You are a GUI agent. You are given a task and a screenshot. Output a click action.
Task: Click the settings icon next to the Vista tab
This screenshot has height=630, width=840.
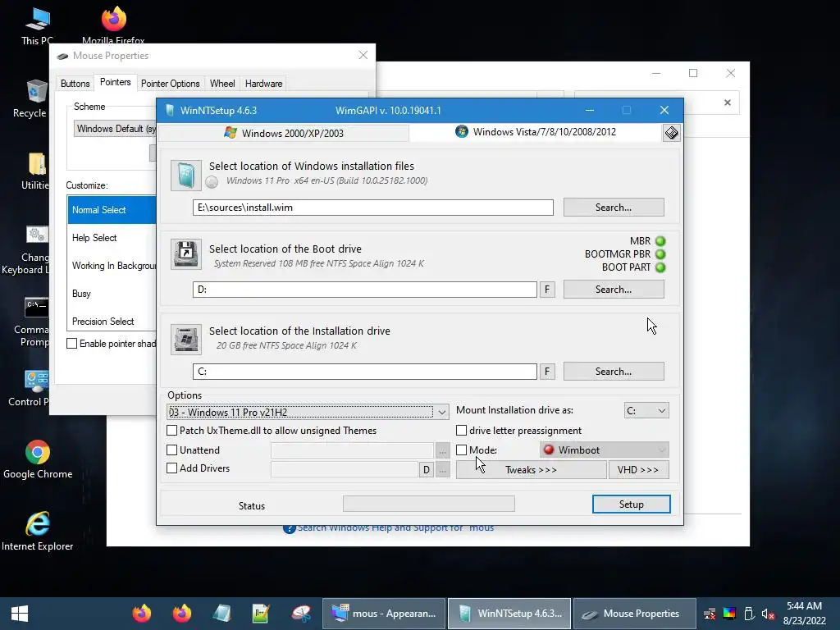(671, 132)
